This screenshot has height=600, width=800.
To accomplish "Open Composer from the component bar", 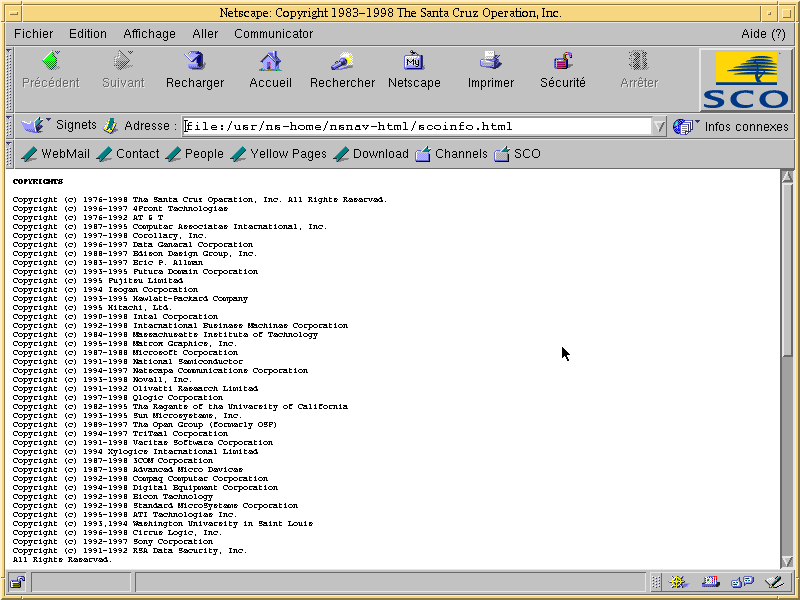I will pyautogui.click(x=774, y=582).
